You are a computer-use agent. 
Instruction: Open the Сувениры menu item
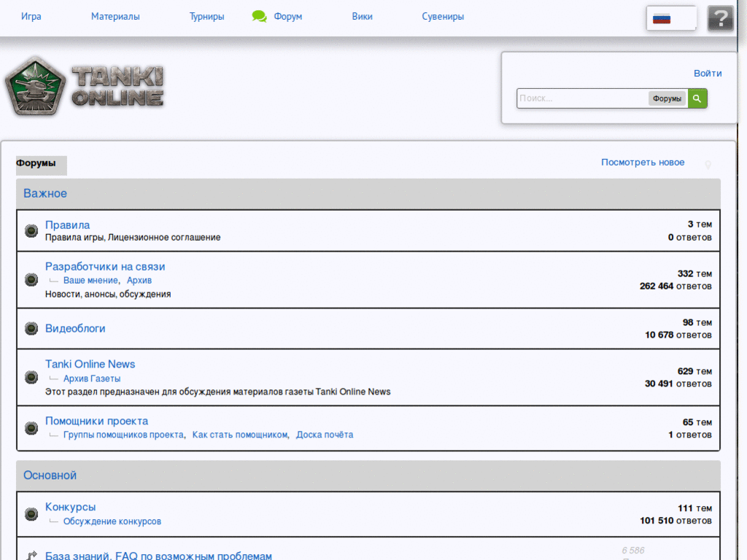[443, 17]
